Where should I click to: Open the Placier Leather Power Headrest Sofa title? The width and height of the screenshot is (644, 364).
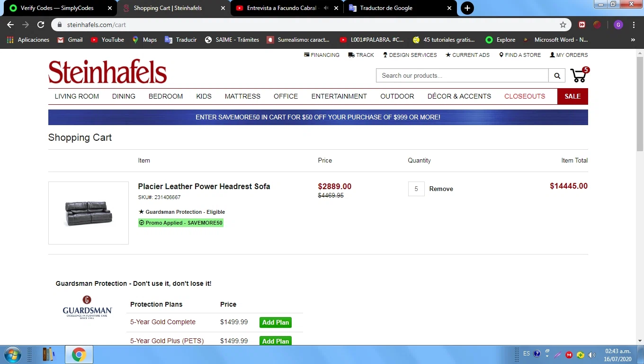tap(204, 186)
